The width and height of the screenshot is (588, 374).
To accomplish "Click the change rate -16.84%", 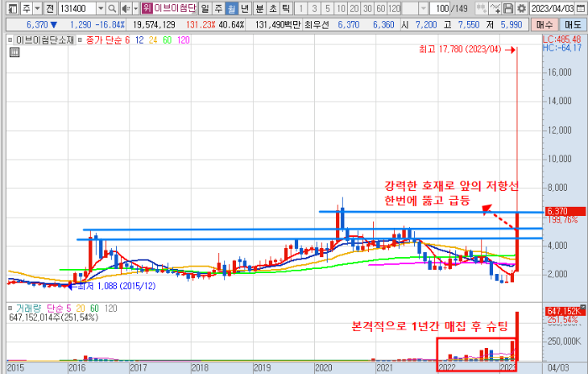I will (x=109, y=24).
